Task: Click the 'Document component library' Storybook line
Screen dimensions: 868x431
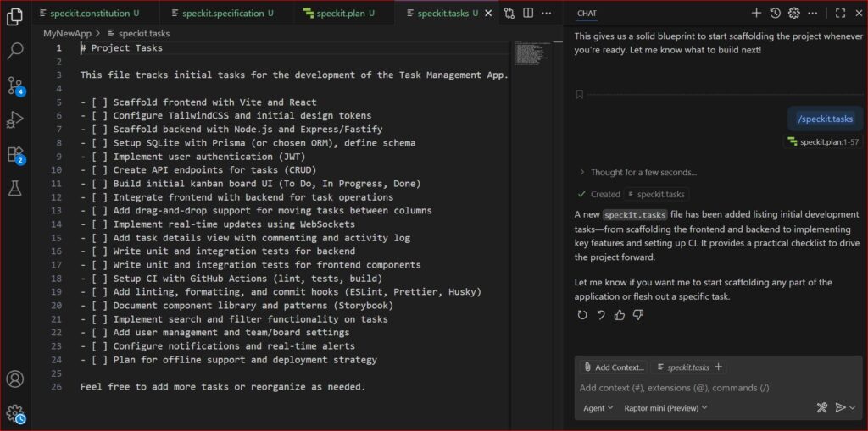Action: point(236,306)
